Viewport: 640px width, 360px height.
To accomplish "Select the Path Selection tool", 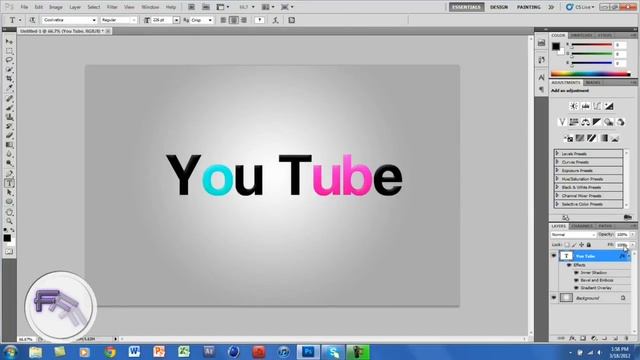I will [x=9, y=192].
